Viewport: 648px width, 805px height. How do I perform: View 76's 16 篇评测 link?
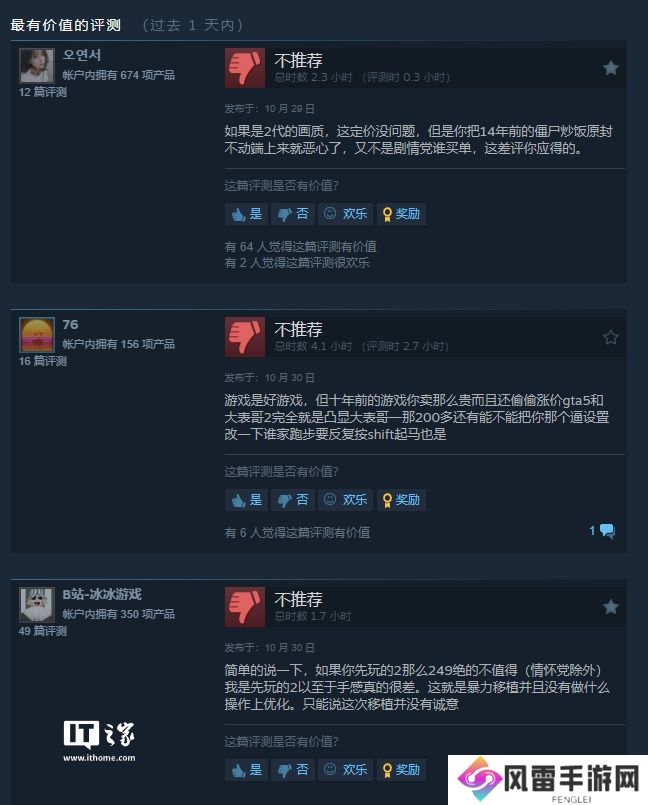click(x=43, y=361)
